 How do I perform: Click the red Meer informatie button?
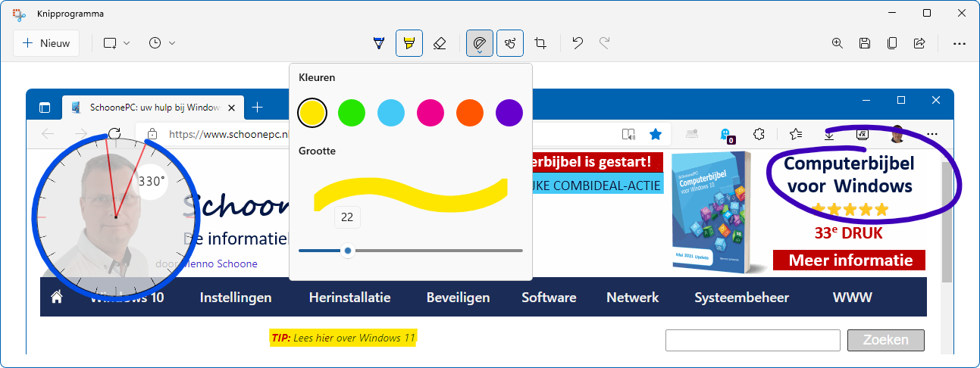coord(850,260)
